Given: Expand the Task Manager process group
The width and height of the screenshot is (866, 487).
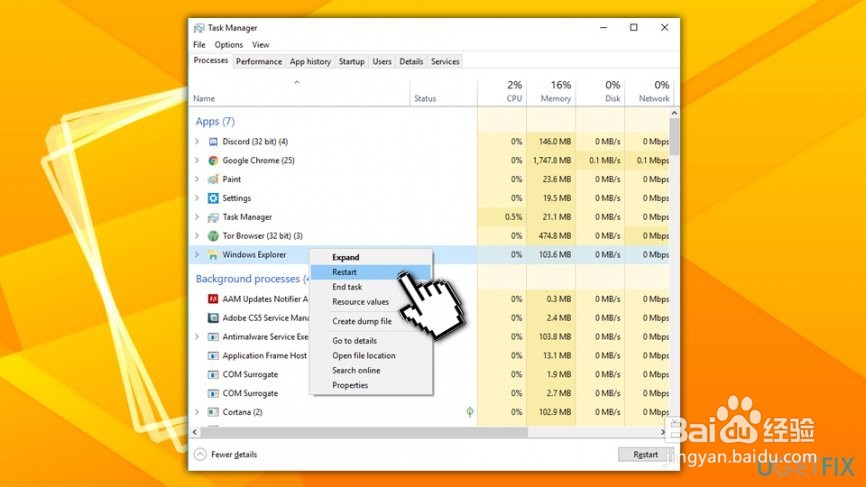Looking at the screenshot, I should pyautogui.click(x=197, y=218).
